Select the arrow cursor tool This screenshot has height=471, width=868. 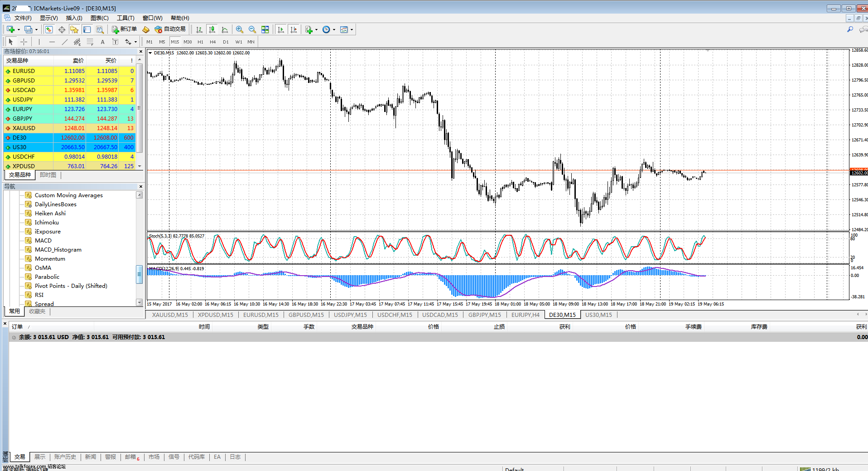pos(11,42)
